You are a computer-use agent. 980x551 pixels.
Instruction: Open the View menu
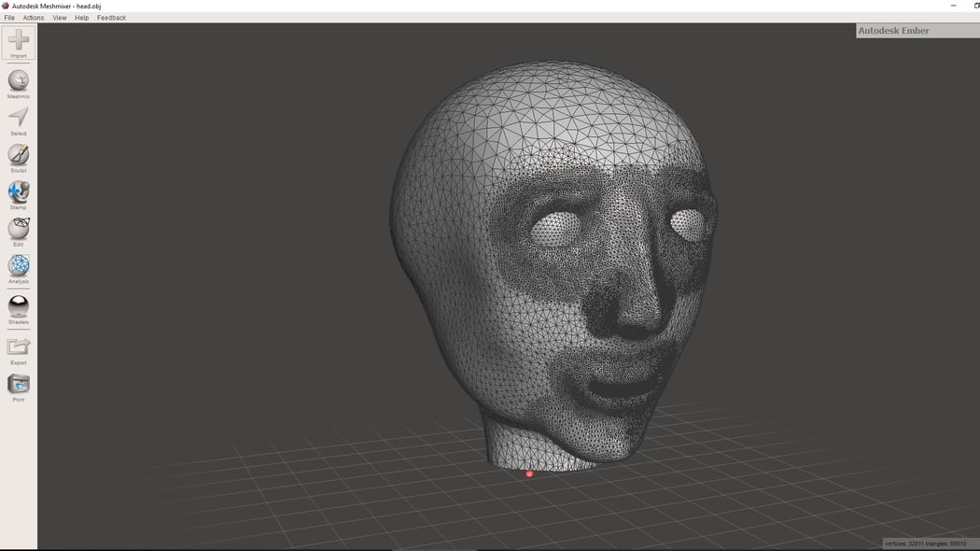(59, 17)
